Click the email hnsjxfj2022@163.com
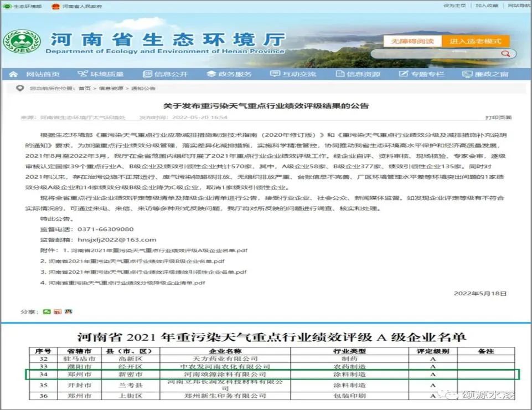Viewport: 532px width, 410px height. tap(117, 240)
